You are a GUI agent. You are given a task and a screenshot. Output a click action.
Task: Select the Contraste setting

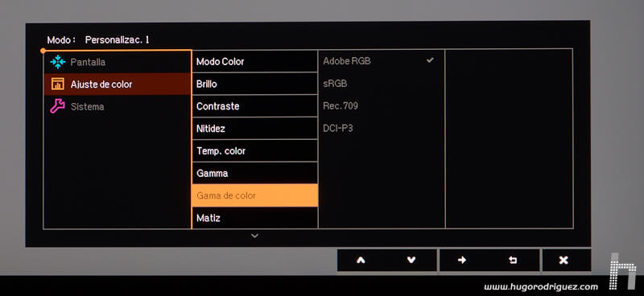(x=254, y=106)
